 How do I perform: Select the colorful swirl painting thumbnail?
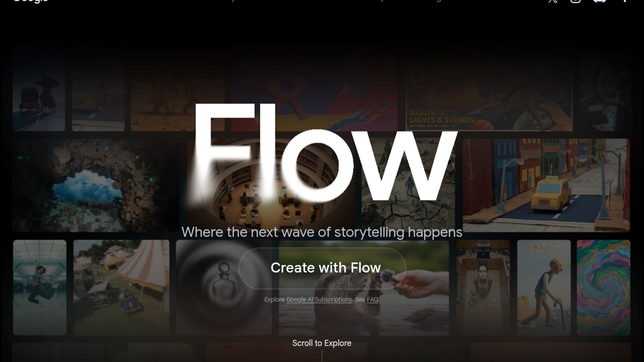tap(603, 287)
